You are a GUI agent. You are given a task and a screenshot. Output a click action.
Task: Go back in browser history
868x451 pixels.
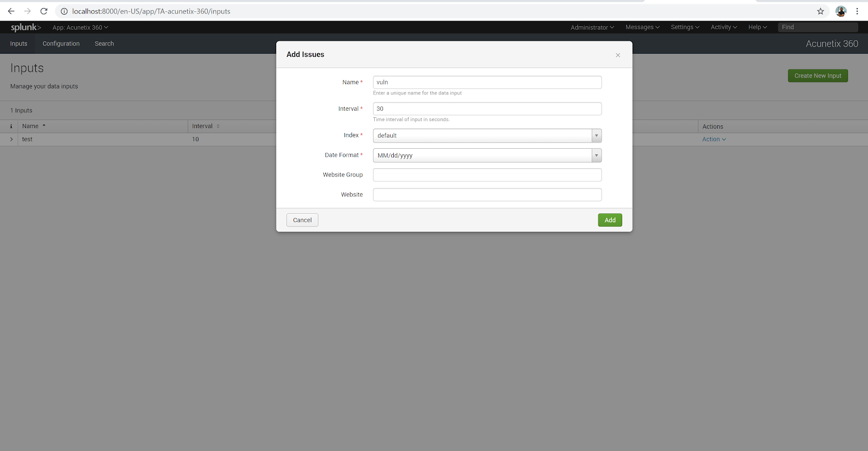[x=11, y=11]
